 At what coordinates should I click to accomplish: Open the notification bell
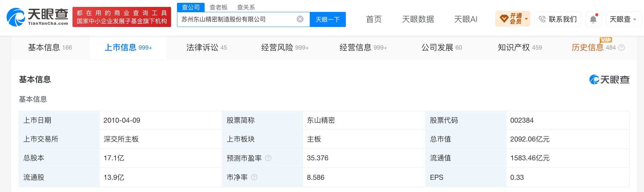click(593, 19)
